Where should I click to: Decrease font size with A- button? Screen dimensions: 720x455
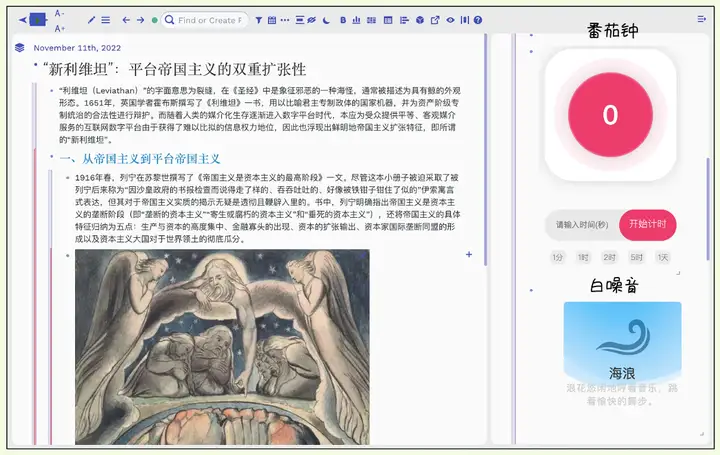coord(60,13)
